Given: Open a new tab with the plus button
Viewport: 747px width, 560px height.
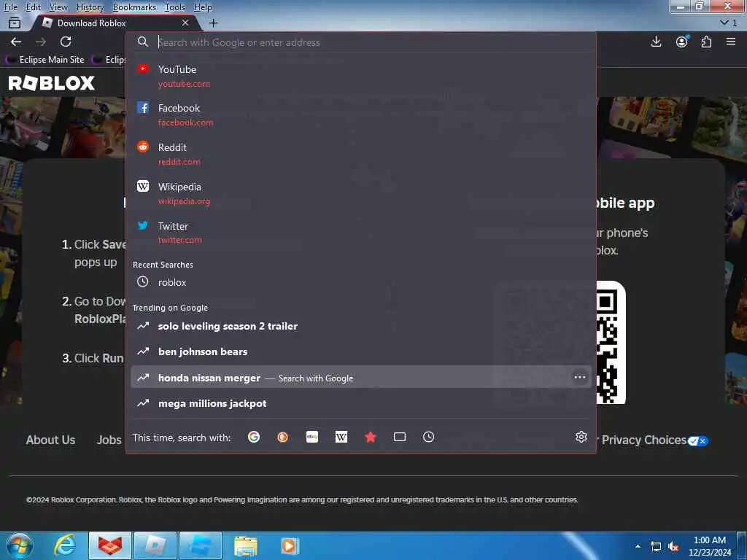Looking at the screenshot, I should point(214,23).
